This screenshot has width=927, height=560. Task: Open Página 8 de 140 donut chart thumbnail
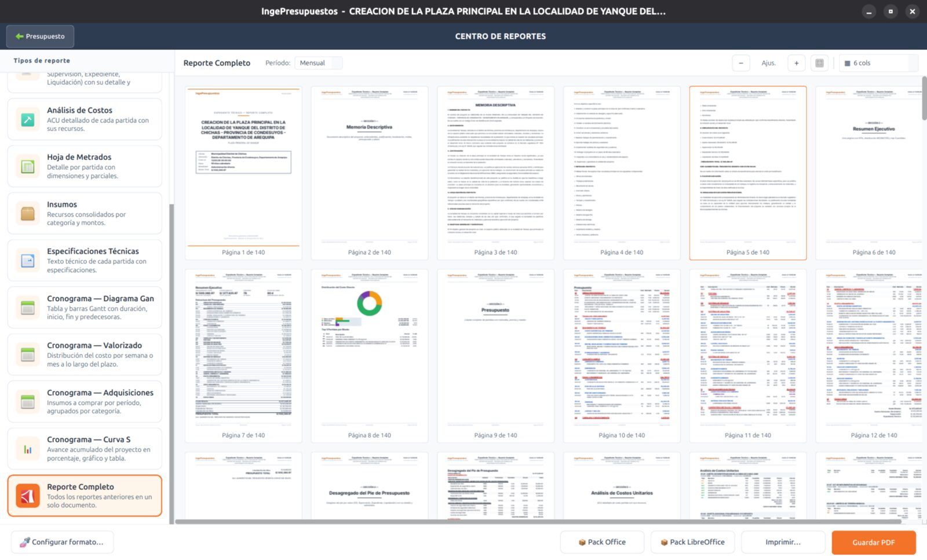370,356
